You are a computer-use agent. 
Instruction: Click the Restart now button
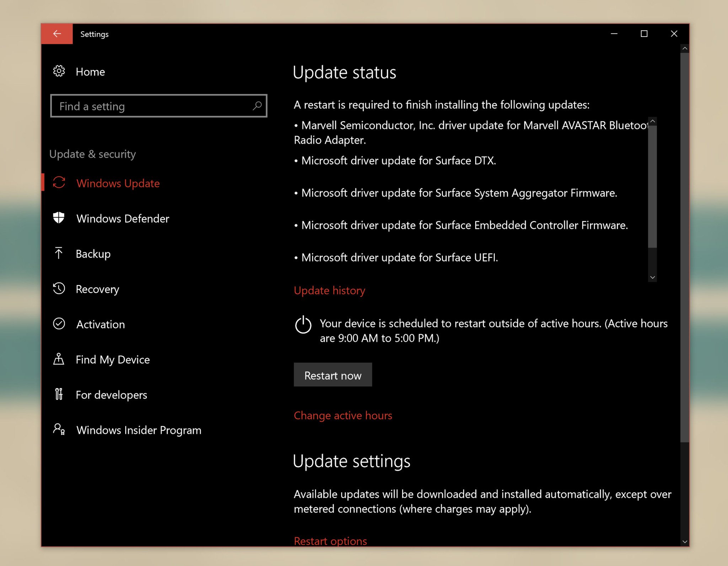coord(333,375)
